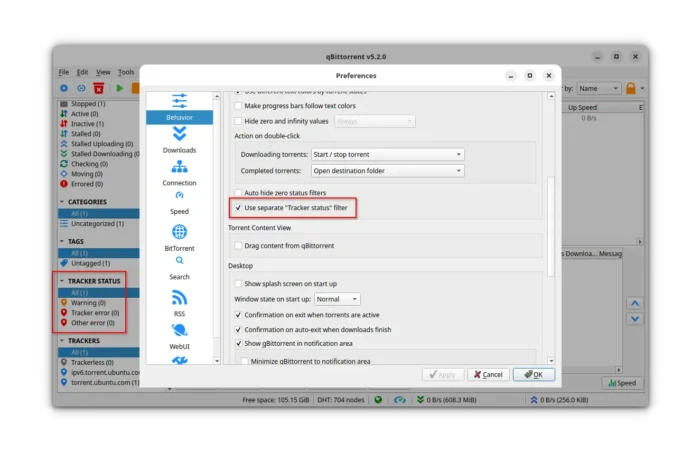The height and width of the screenshot is (453, 700).
Task: Click the OK button in Preferences
Action: (534, 374)
